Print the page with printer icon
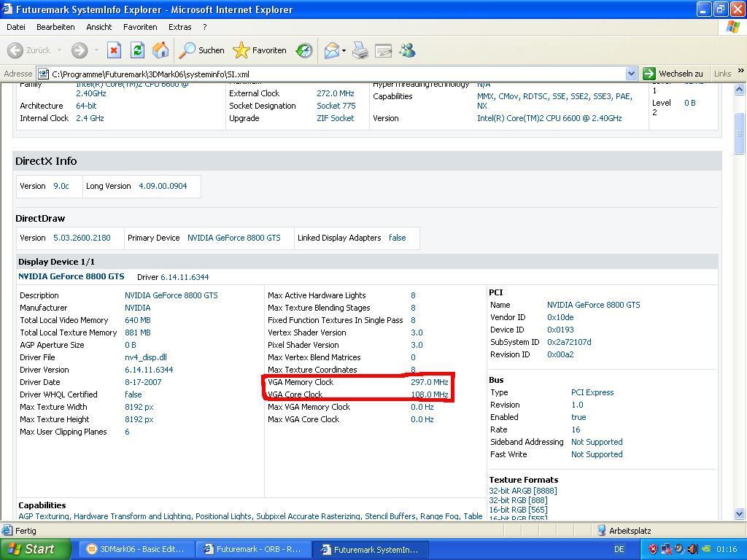This screenshot has height=560, width=747. point(360,50)
